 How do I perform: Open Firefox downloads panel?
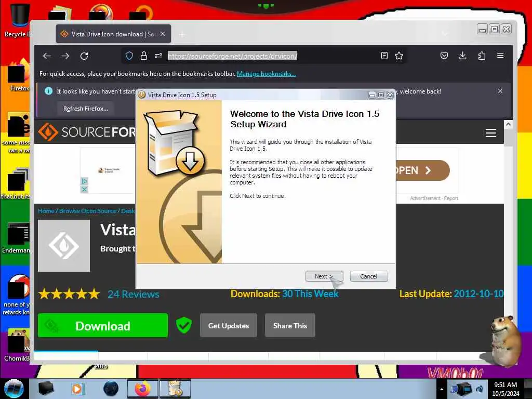coord(462,56)
